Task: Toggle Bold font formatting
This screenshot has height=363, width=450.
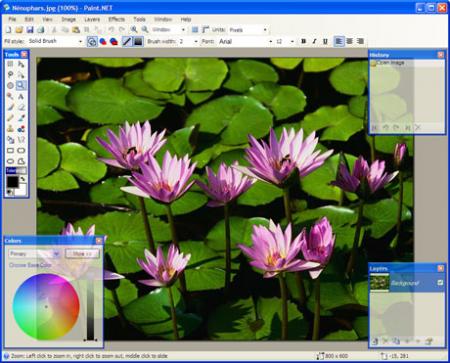Action: (x=303, y=41)
